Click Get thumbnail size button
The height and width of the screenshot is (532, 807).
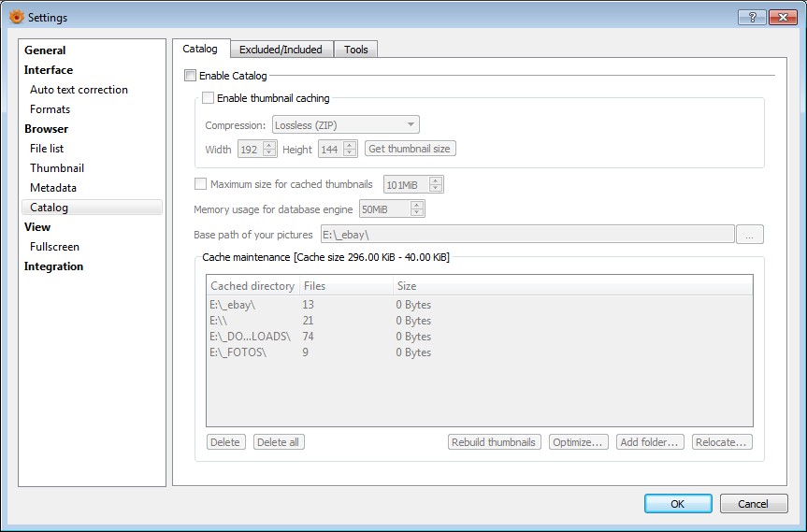pos(410,149)
